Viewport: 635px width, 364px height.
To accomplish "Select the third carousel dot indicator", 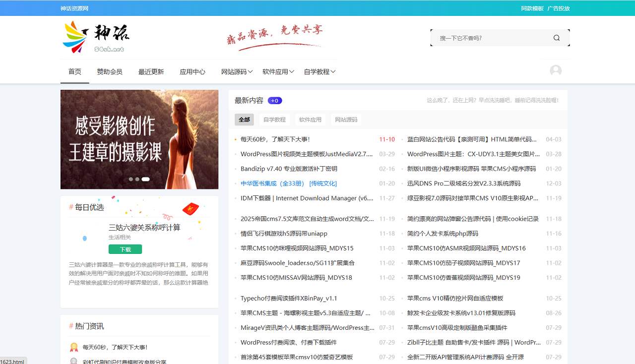I will tap(146, 179).
